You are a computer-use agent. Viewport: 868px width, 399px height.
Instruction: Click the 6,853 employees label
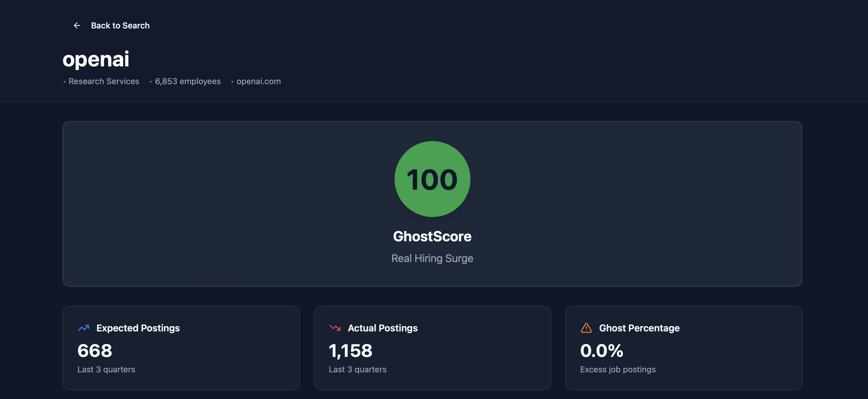tap(188, 81)
